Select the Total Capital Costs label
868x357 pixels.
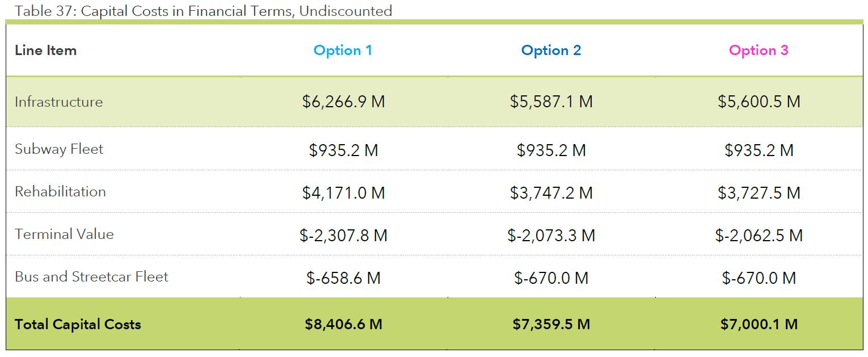pos(78,325)
